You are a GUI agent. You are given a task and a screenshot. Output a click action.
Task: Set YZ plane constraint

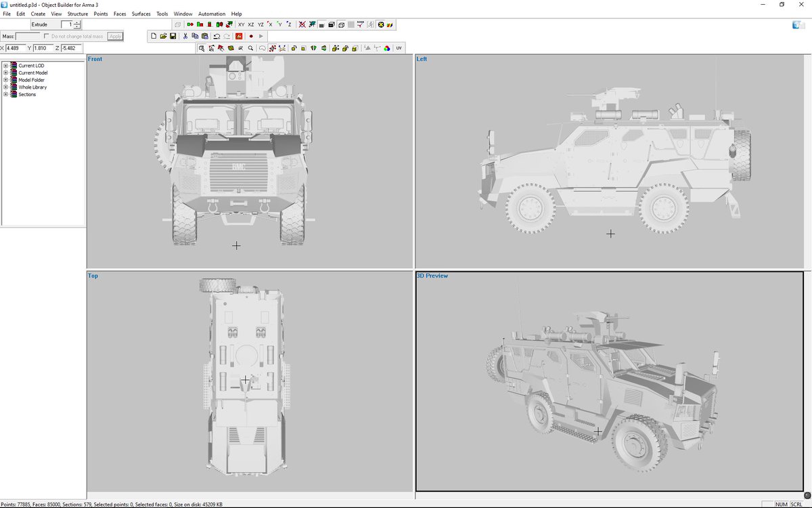[x=261, y=24]
